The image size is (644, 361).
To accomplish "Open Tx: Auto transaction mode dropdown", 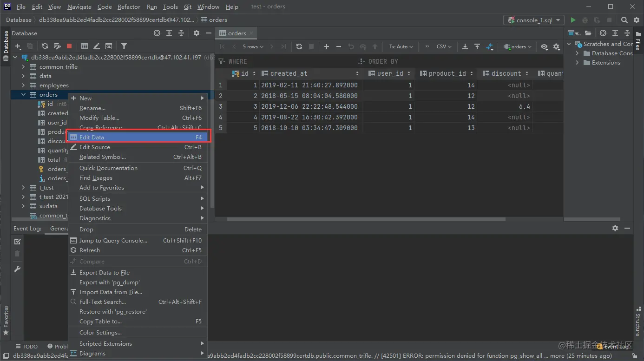I will click(401, 46).
